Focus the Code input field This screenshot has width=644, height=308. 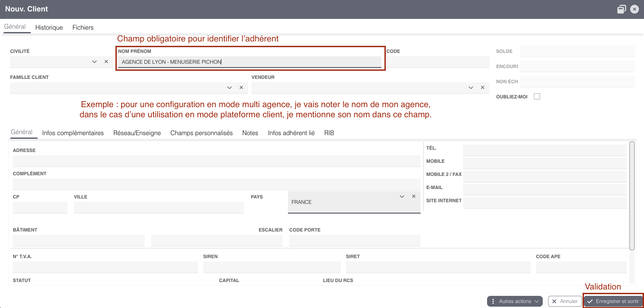click(x=438, y=62)
